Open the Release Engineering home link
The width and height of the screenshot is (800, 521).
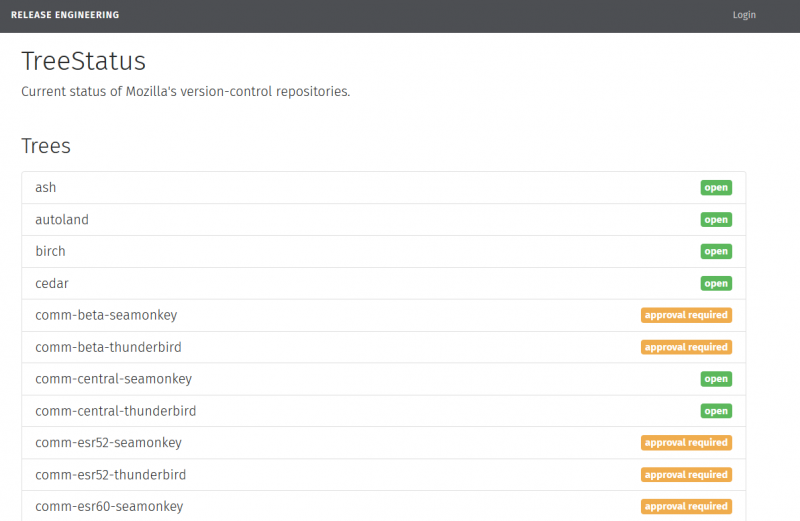coord(64,15)
